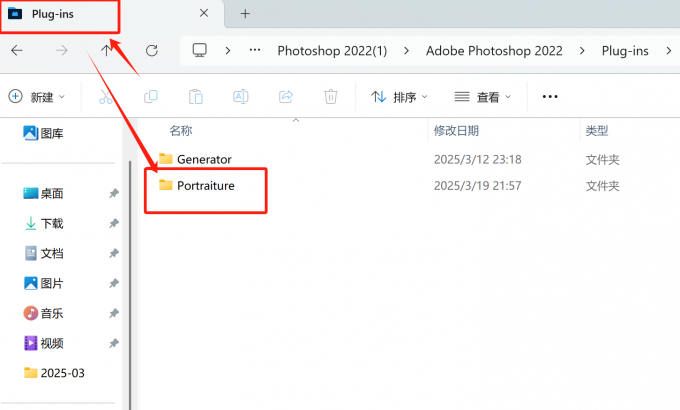Close the Plug-ins tab

pyautogui.click(x=204, y=13)
